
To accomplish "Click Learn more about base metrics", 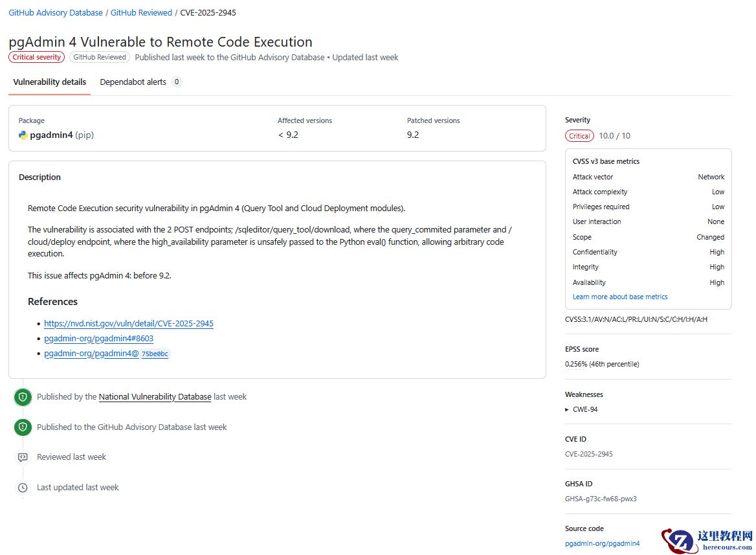I will click(620, 297).
